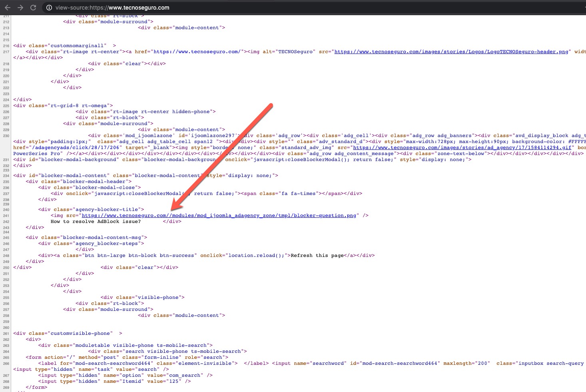This screenshot has width=586, height=392.
Task: Click the "agency_blocker-steps" class value
Action: pyautogui.click(x=108, y=243)
